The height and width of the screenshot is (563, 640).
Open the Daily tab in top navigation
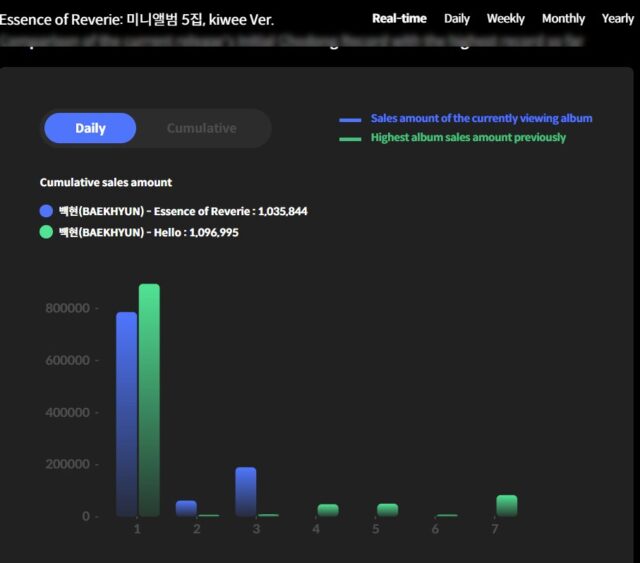[457, 18]
